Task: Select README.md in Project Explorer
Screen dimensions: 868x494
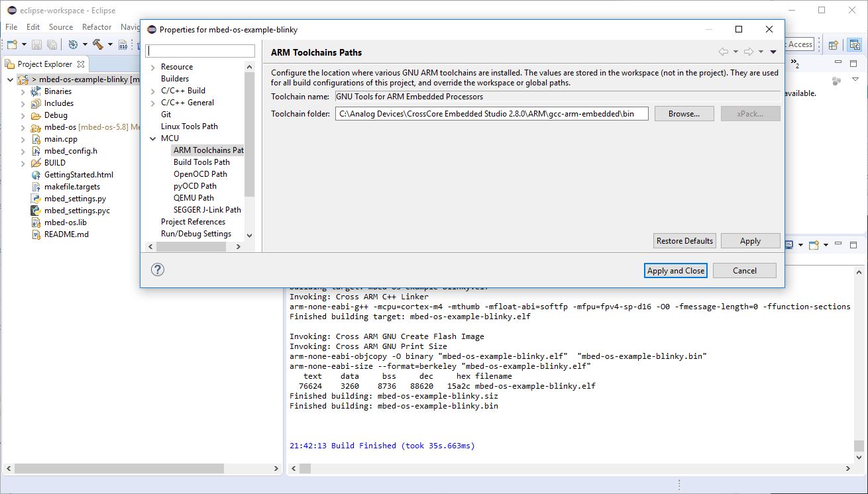Action: pyautogui.click(x=66, y=234)
